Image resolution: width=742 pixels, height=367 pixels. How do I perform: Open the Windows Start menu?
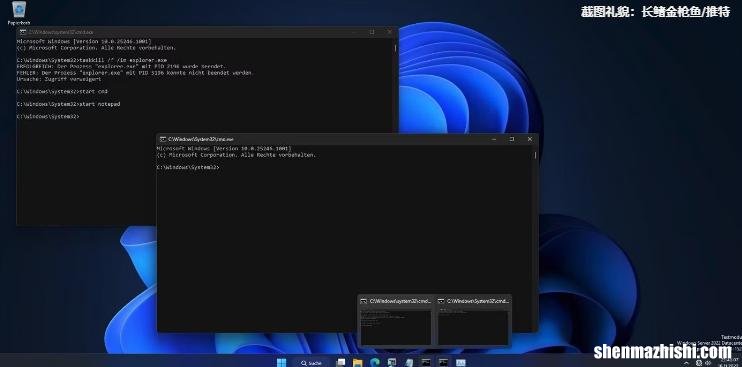pos(282,363)
